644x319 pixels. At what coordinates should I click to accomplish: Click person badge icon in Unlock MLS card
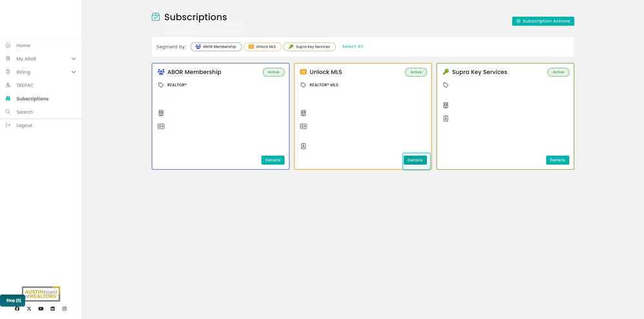tap(303, 146)
